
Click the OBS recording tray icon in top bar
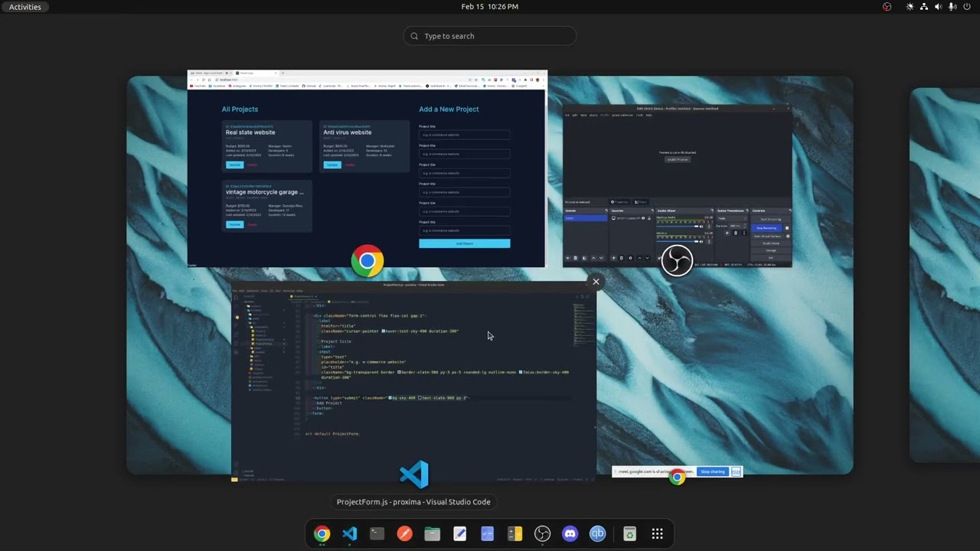(x=887, y=7)
